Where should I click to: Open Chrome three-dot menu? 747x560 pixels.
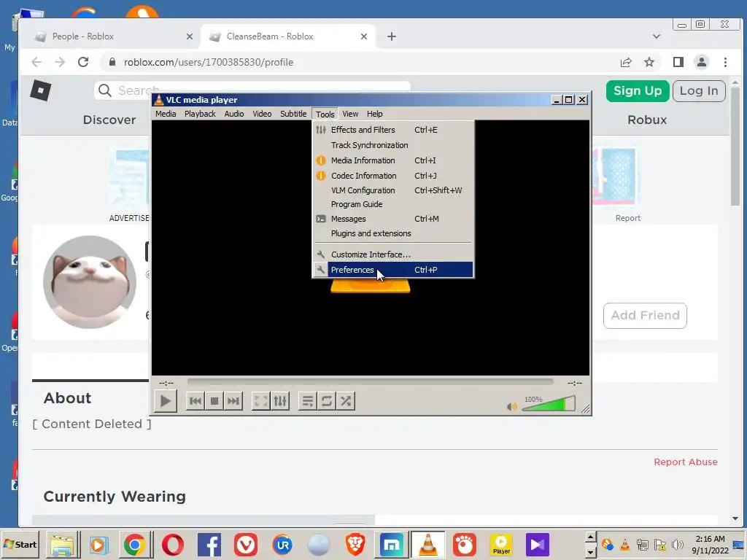726,63
